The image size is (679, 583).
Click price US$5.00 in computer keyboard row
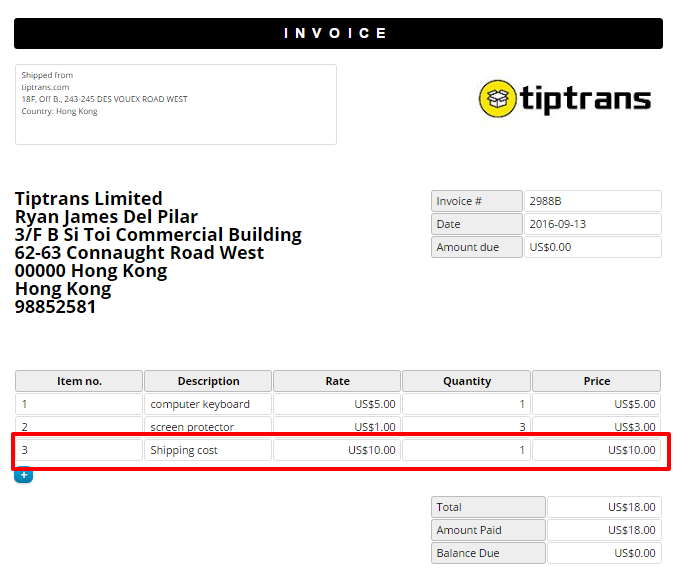tap(596, 404)
